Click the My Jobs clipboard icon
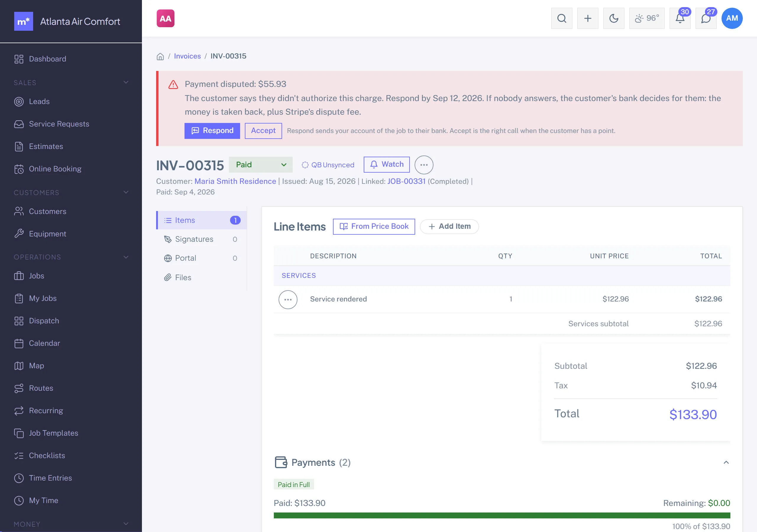Screen dimensions: 757x532 tap(19, 298)
